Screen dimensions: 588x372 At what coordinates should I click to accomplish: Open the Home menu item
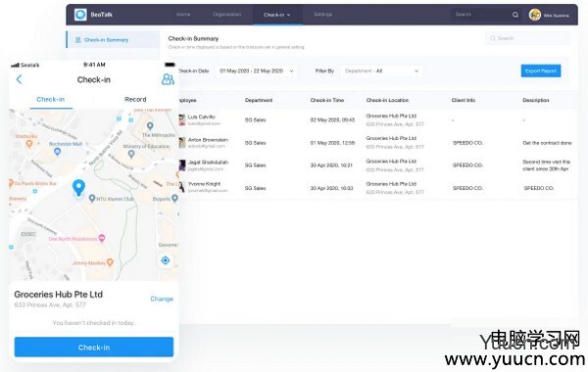[183, 15]
